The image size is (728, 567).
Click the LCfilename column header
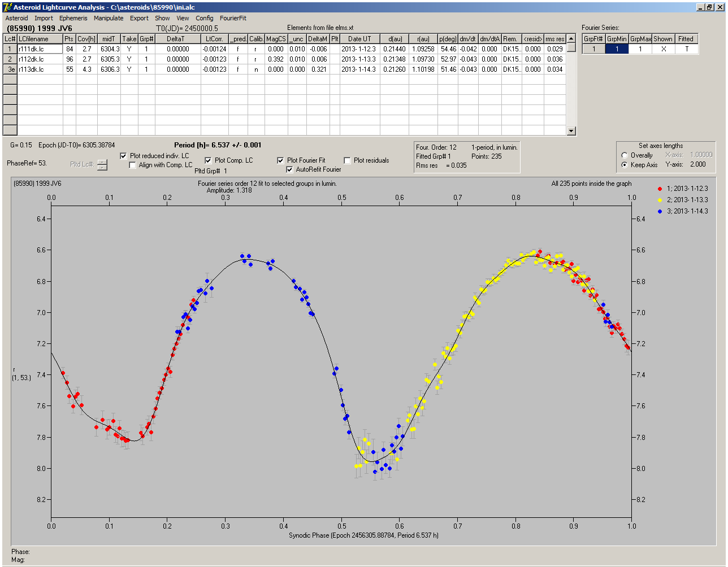(40, 39)
